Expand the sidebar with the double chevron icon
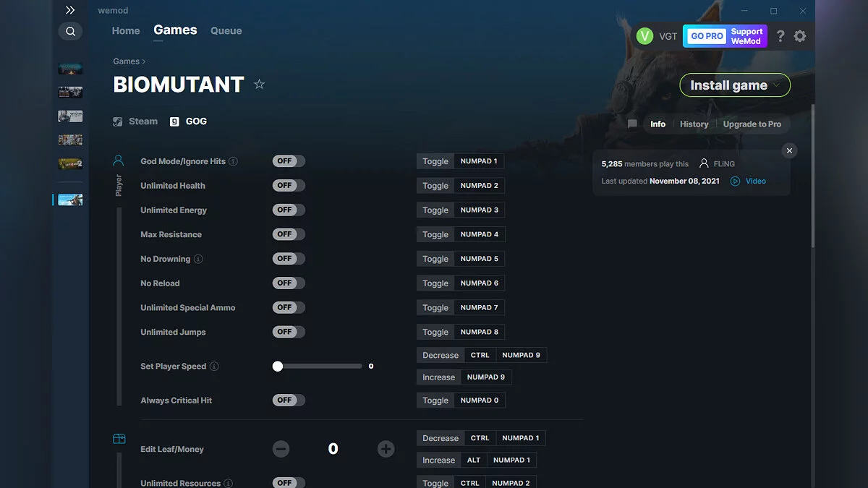The height and width of the screenshot is (488, 868). click(70, 10)
